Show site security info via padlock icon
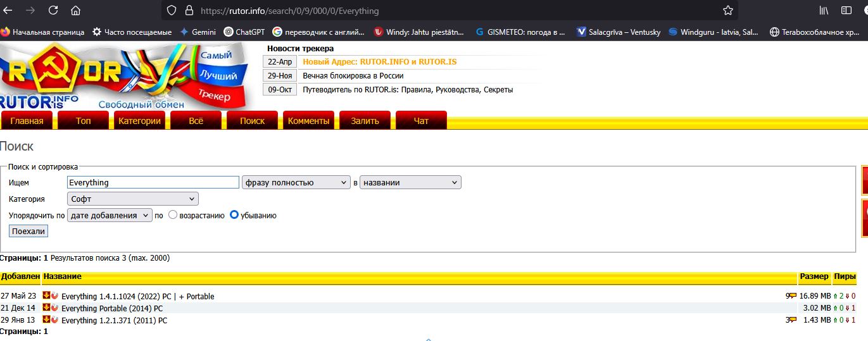The height and width of the screenshot is (341, 868). (x=188, y=11)
